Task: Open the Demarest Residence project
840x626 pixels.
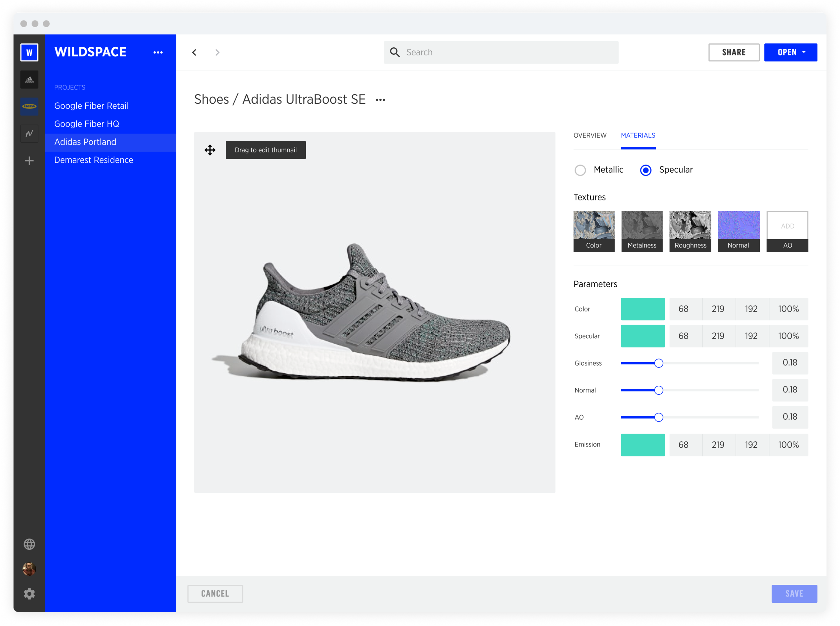Action: pos(93,160)
